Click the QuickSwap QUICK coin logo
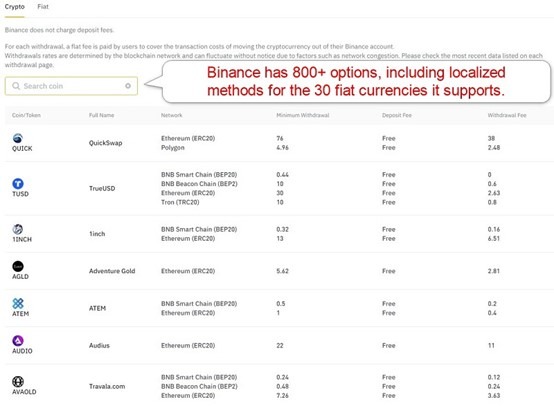 [x=18, y=138]
